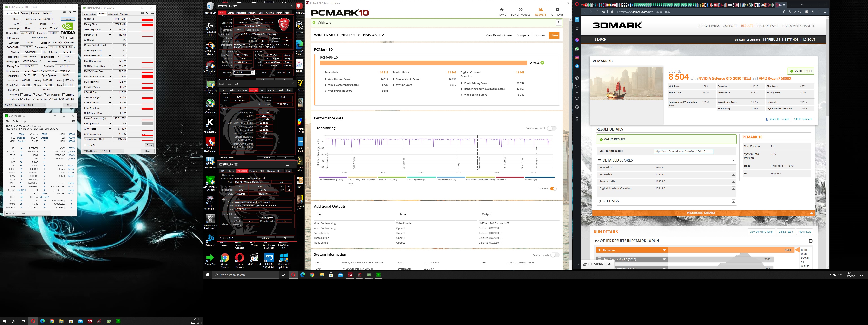868x325 pixels.
Task: Open GPU selector dropdown in GPU-Z Sensors window
Action: tap(103, 151)
